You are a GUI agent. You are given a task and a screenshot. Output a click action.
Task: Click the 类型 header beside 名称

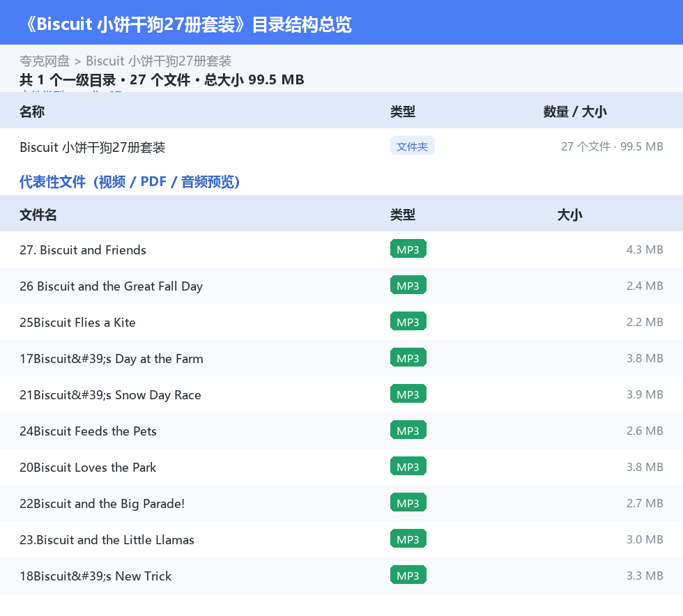[403, 111]
